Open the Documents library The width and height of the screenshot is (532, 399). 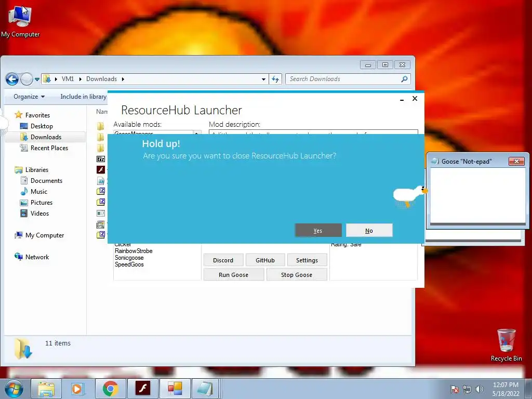(46, 180)
